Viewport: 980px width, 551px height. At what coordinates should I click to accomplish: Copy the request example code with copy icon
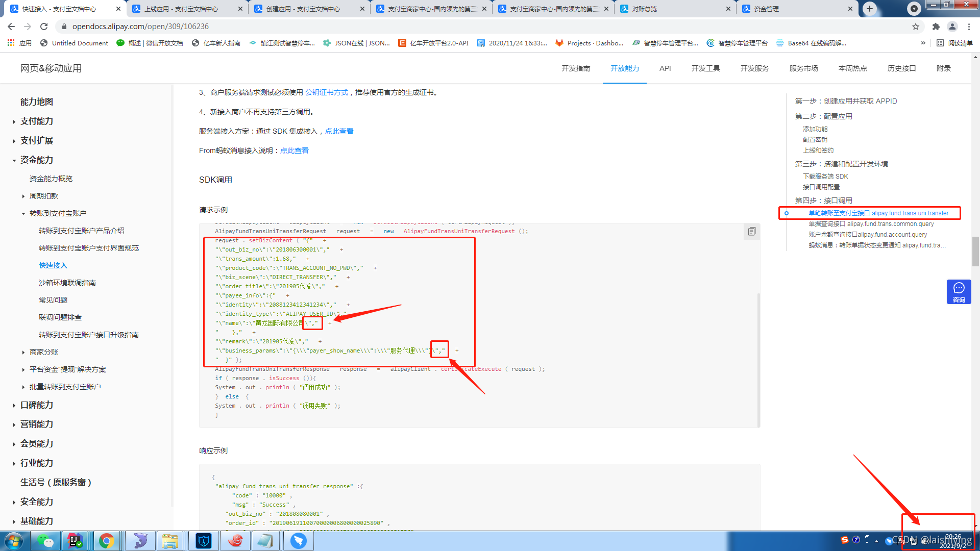[751, 232]
